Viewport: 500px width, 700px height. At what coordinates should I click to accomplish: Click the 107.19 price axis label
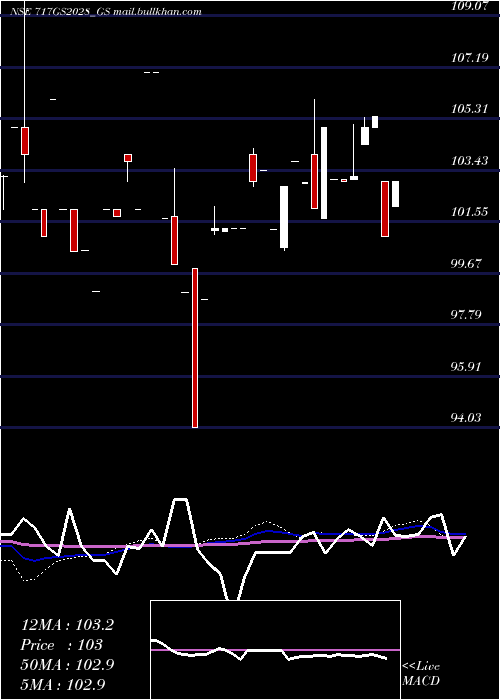click(470, 57)
